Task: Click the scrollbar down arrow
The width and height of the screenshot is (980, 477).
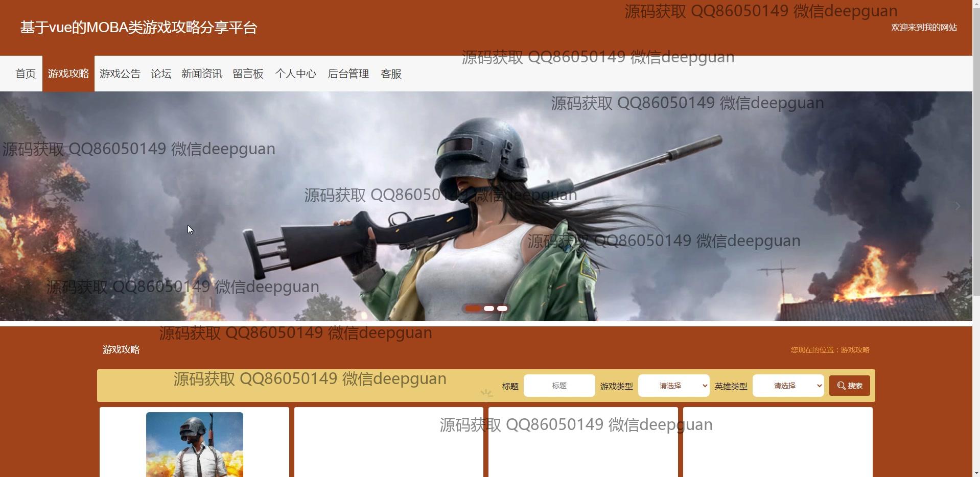Action: pyautogui.click(x=976, y=473)
